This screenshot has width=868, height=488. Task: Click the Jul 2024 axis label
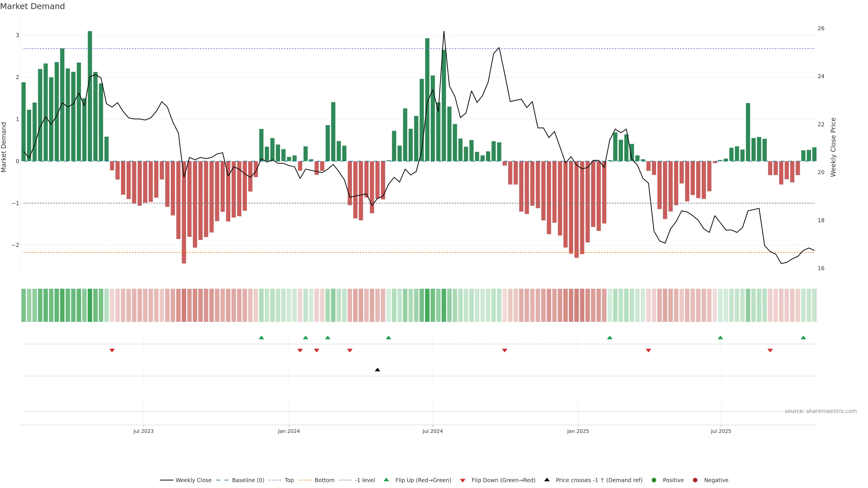point(433,431)
